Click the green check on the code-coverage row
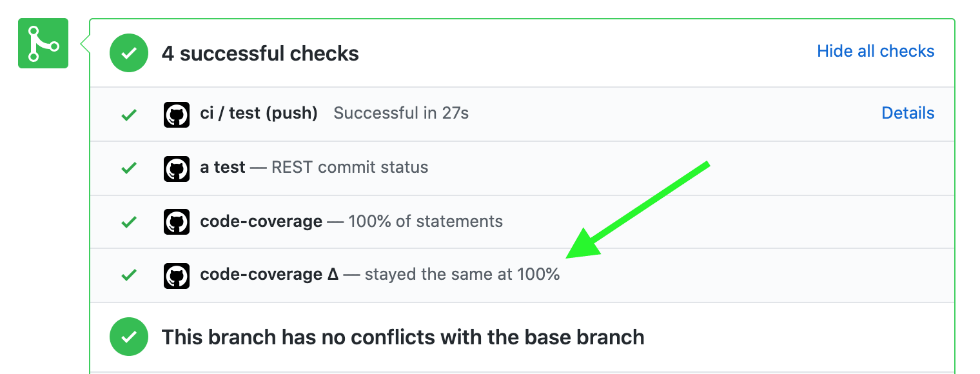Viewport: 980px width, 374px height. tap(129, 221)
